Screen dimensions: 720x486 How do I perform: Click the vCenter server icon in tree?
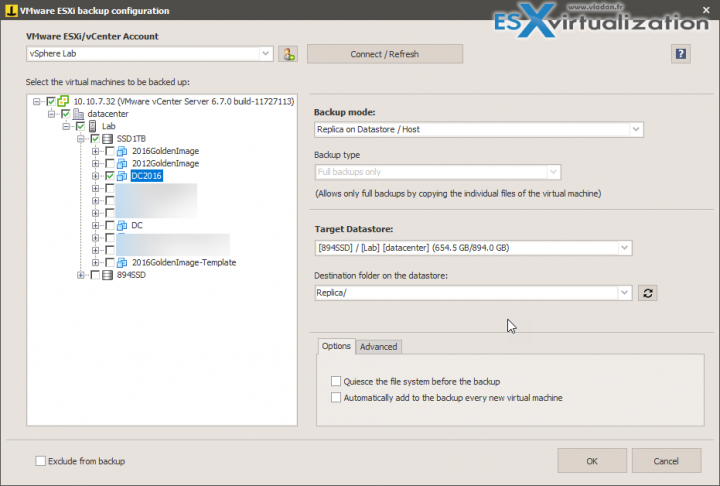(x=63, y=101)
